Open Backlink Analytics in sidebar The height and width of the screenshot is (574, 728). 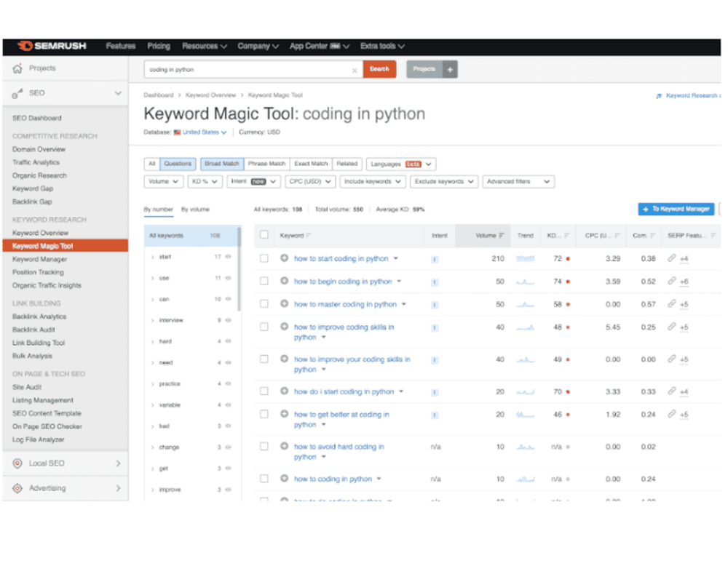[39, 316]
